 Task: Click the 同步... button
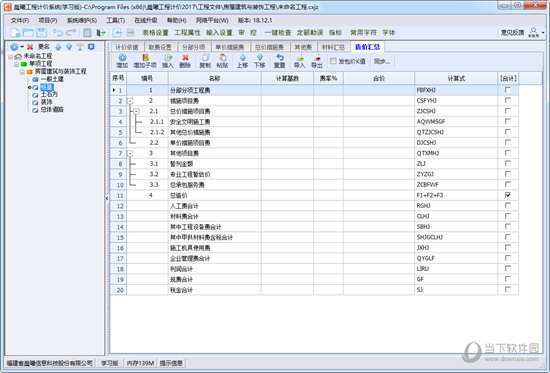382,61
